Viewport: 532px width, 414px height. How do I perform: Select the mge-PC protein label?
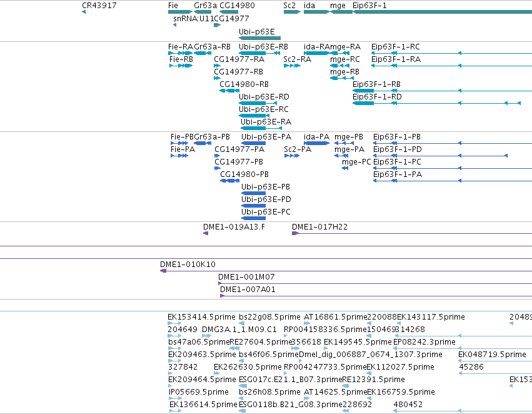pos(356,162)
